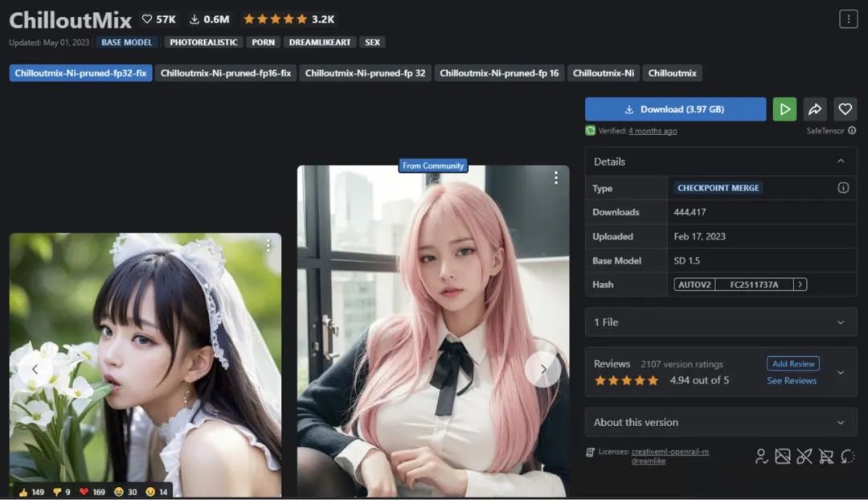
Task: Click the credit-required person license icon
Action: pyautogui.click(x=761, y=457)
